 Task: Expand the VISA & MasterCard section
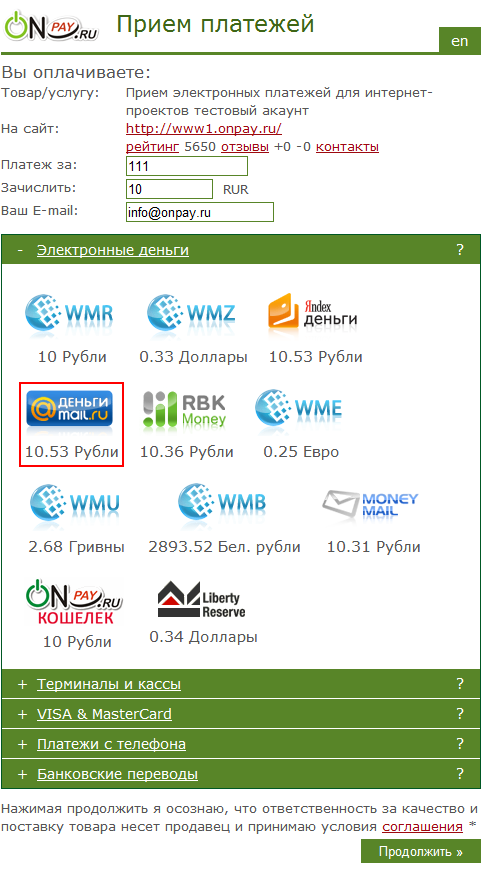(104, 714)
